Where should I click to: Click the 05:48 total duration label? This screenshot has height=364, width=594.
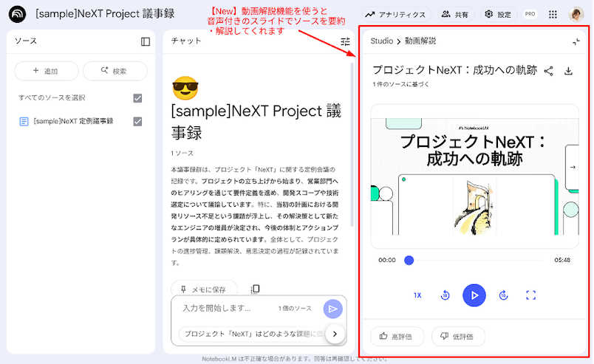coord(562,260)
